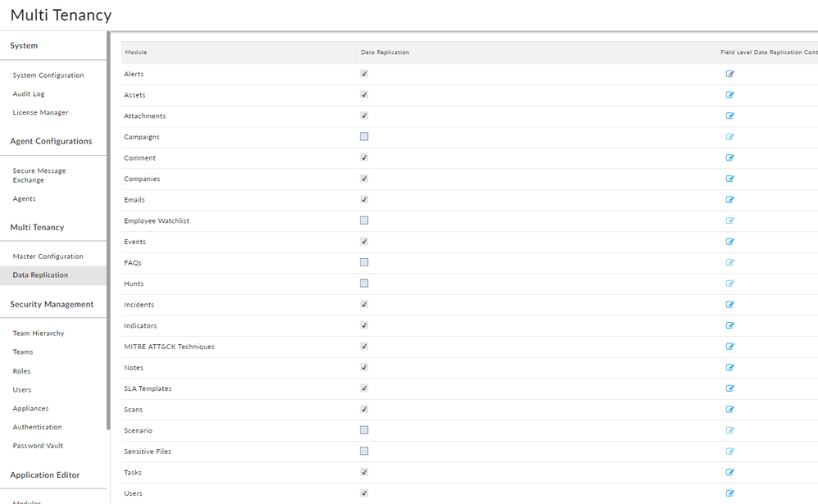Uncheck data replication for Alerts

click(364, 74)
